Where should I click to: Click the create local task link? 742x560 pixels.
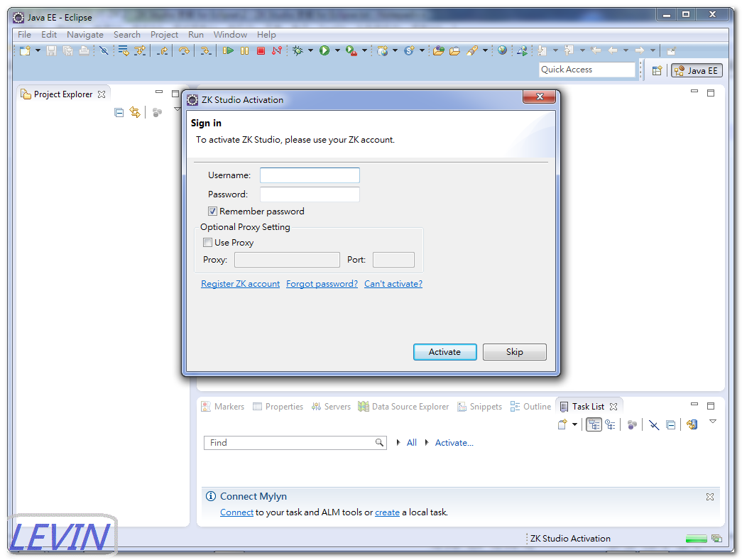pos(387,512)
